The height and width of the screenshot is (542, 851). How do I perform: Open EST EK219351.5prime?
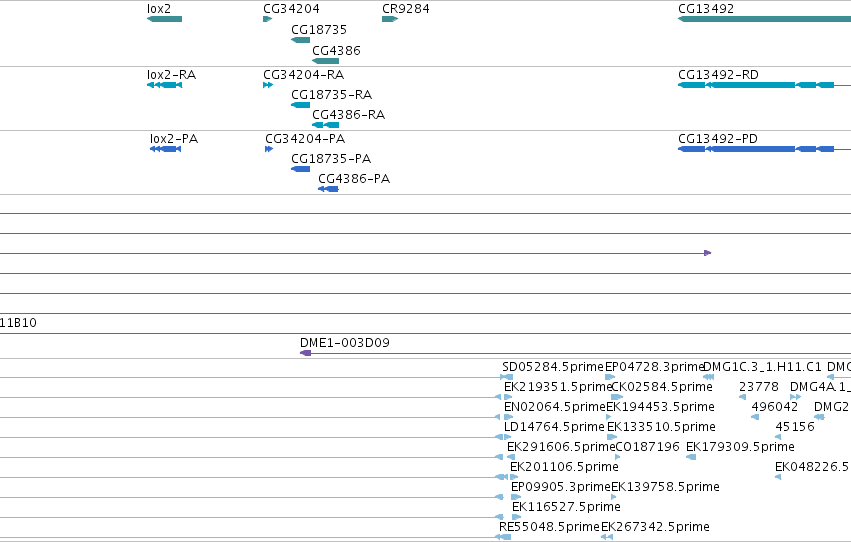point(558,387)
